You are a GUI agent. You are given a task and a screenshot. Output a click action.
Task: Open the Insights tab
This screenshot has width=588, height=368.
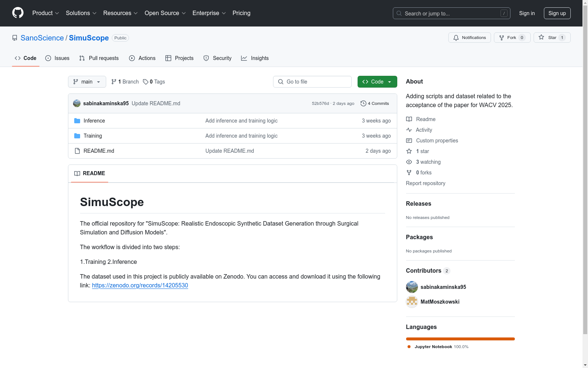pos(255,58)
